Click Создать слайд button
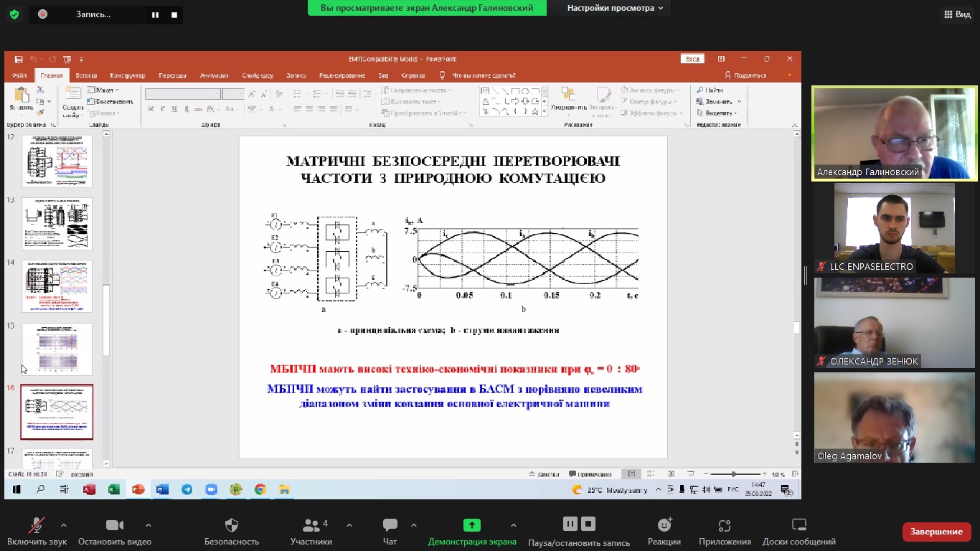The image size is (980, 551). (x=73, y=102)
